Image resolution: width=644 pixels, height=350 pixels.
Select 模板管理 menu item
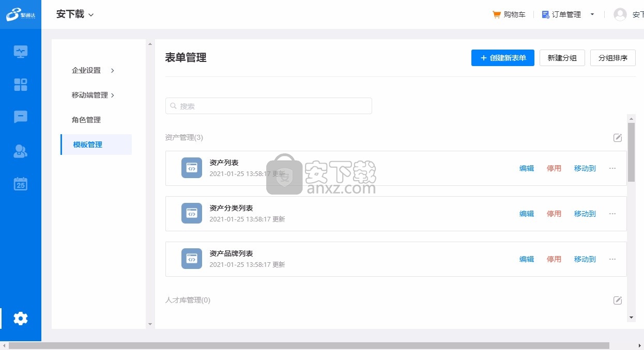(96, 145)
